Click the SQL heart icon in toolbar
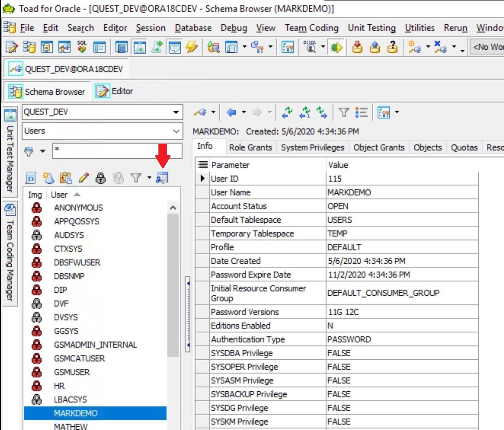 (82, 47)
